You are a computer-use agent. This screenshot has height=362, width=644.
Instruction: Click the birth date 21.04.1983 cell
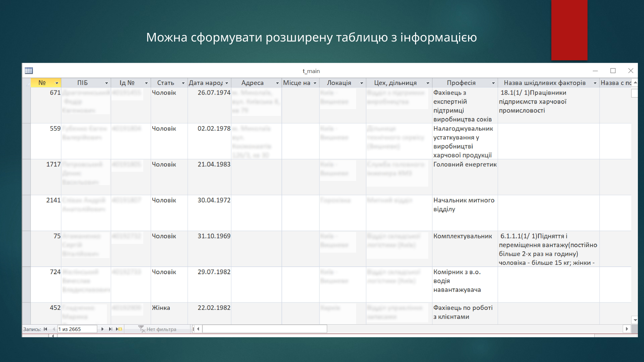click(x=210, y=177)
